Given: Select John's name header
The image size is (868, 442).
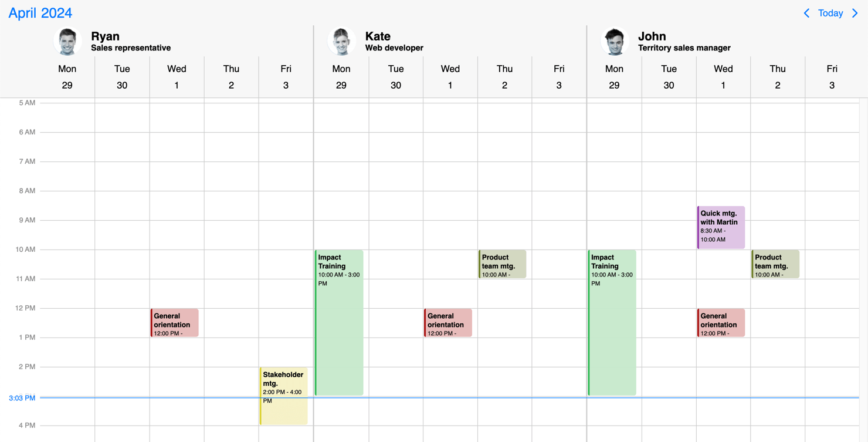Looking at the screenshot, I should tap(652, 36).
